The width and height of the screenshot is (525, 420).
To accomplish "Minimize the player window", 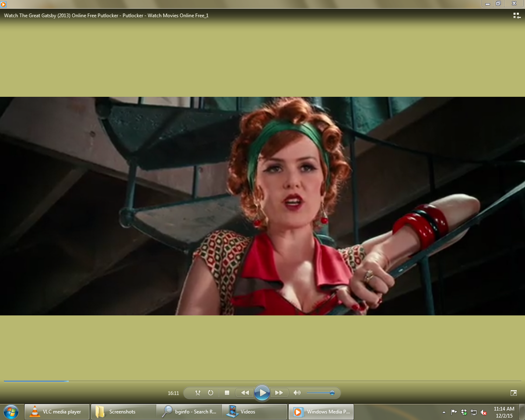I will [x=487, y=3].
